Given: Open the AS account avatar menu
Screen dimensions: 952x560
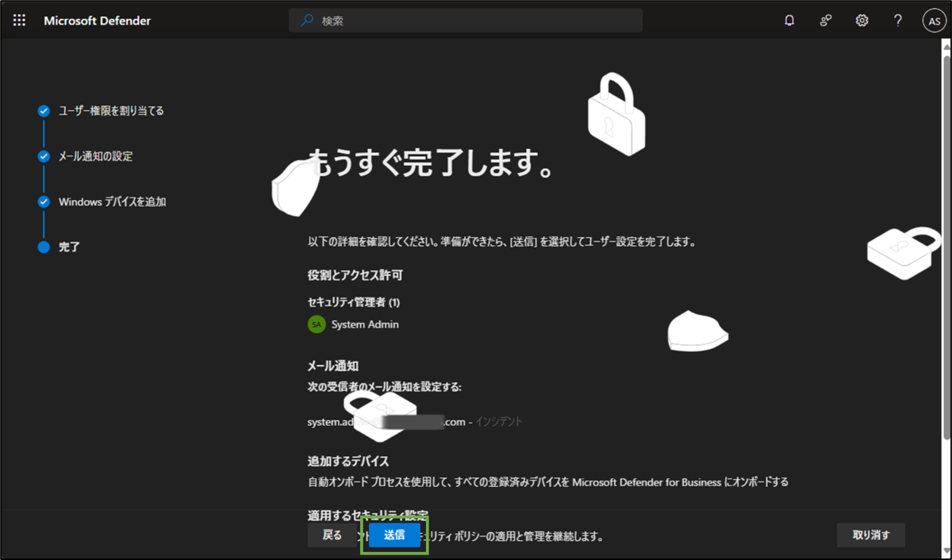Looking at the screenshot, I should [934, 21].
